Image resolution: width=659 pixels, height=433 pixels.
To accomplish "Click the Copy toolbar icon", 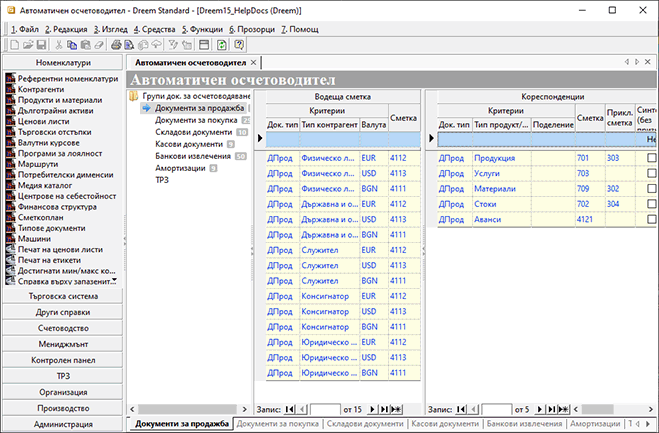I will pos(72,45).
